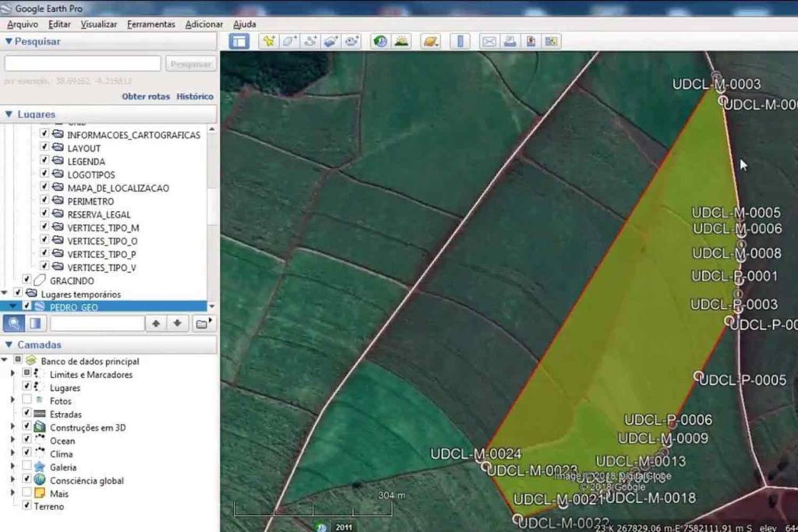The height and width of the screenshot is (532, 798).
Task: Click the Obter rotas link
Action: tap(145, 97)
